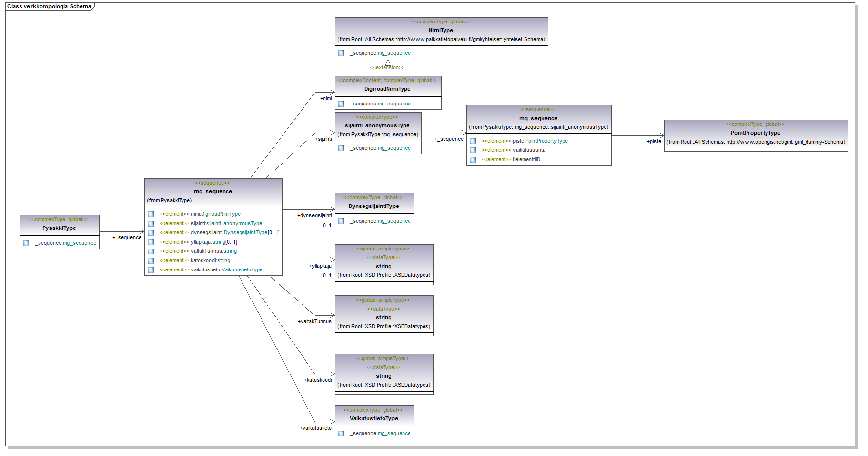The height and width of the screenshot is (456, 868).
Task: Select the PysakkiType class header
Action: [x=60, y=225]
